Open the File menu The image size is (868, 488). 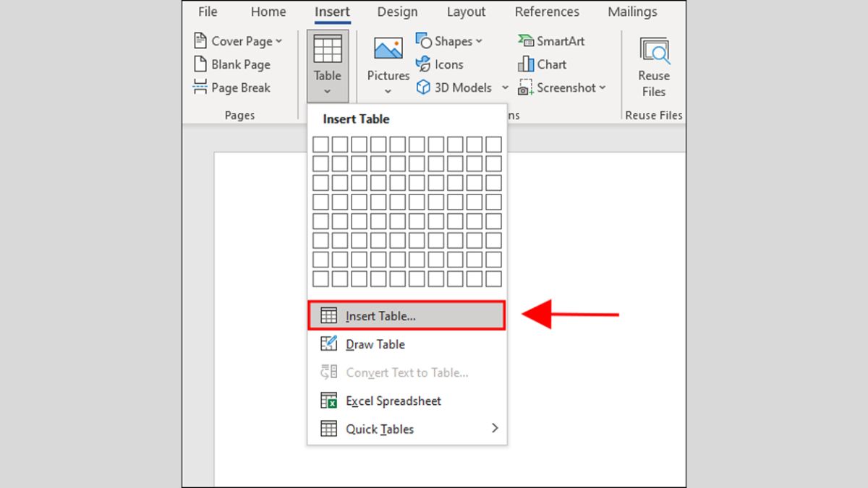(208, 12)
